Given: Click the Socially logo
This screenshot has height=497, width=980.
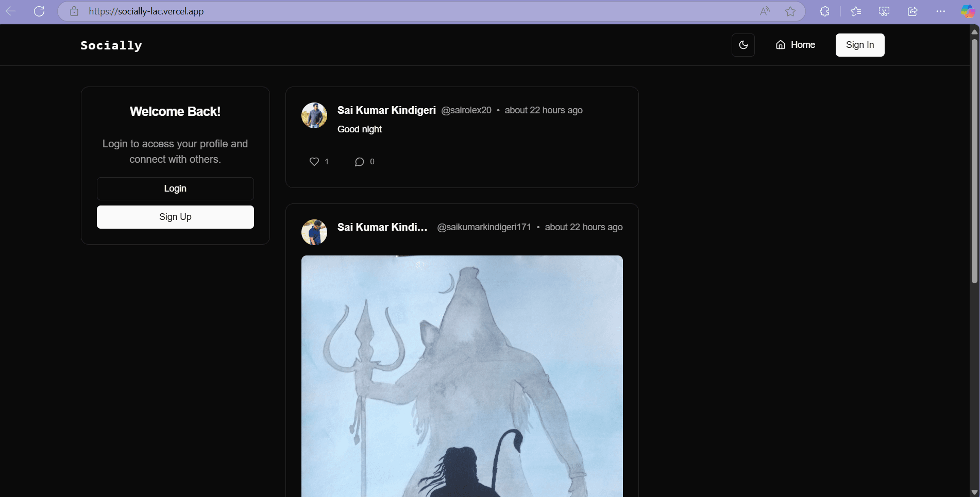Looking at the screenshot, I should click(x=111, y=45).
